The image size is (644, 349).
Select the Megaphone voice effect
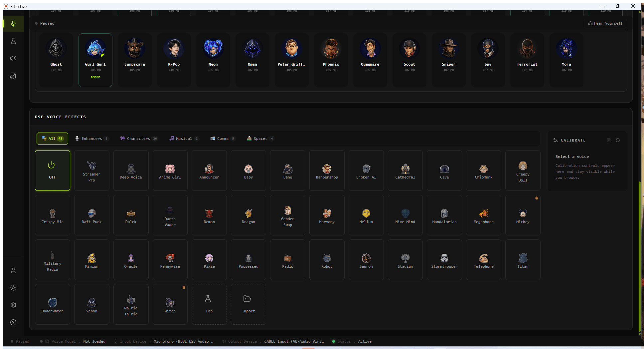coord(484,215)
